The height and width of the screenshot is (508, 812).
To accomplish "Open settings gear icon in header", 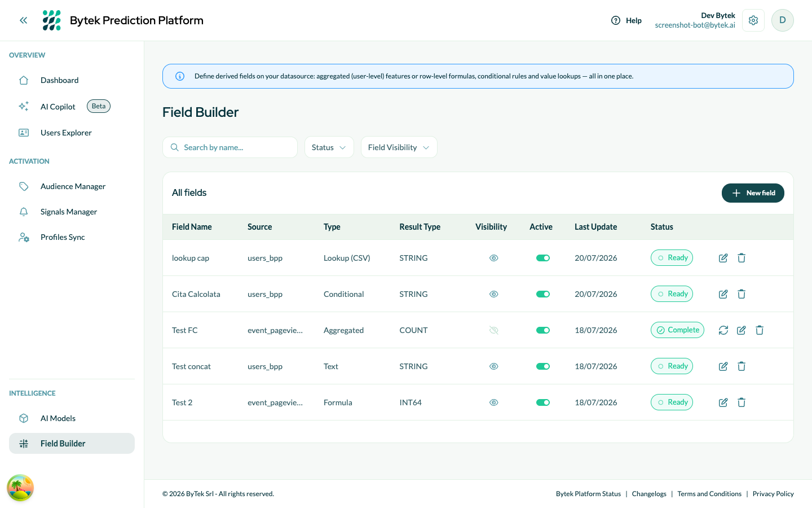I will [x=753, y=20].
